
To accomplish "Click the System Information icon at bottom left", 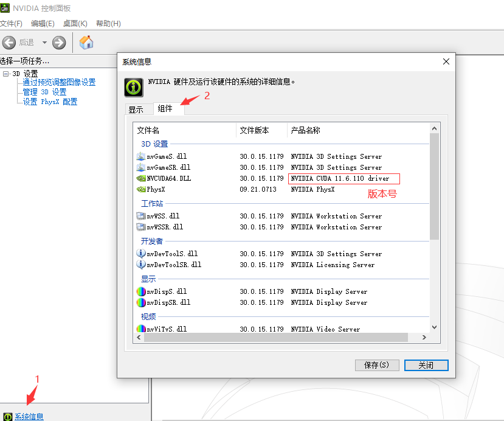I will click(8, 417).
